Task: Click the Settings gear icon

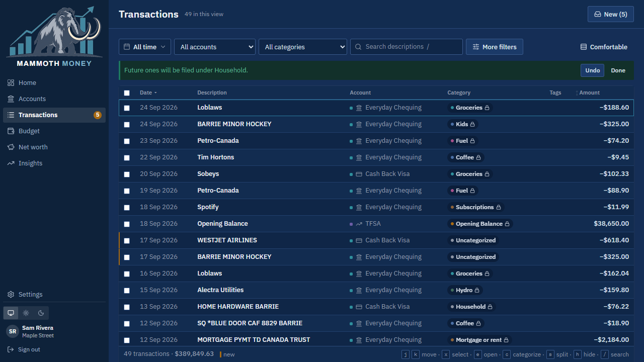Action: (x=11, y=295)
